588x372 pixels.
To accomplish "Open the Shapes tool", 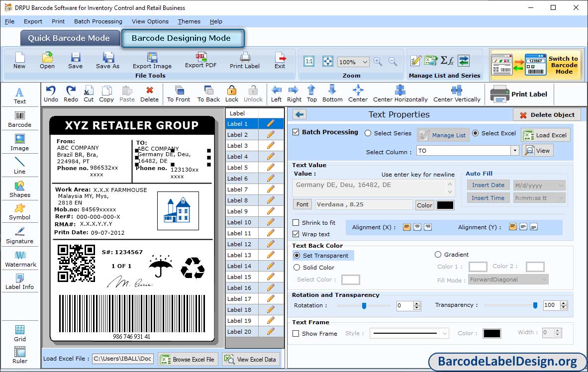I will pyautogui.click(x=19, y=189).
